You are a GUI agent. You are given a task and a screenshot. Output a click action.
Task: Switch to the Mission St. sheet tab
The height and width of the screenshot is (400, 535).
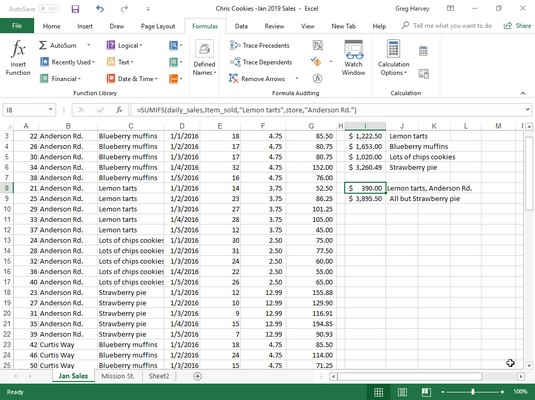click(x=118, y=376)
